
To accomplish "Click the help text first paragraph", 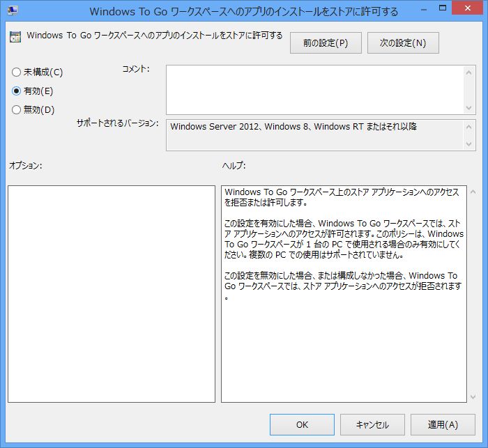I will tap(342, 197).
